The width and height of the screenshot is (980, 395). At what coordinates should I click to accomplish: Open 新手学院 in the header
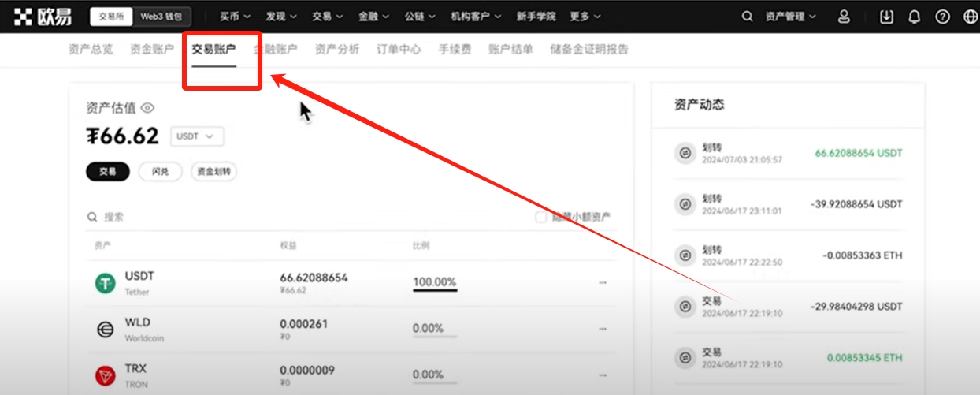(x=536, y=17)
